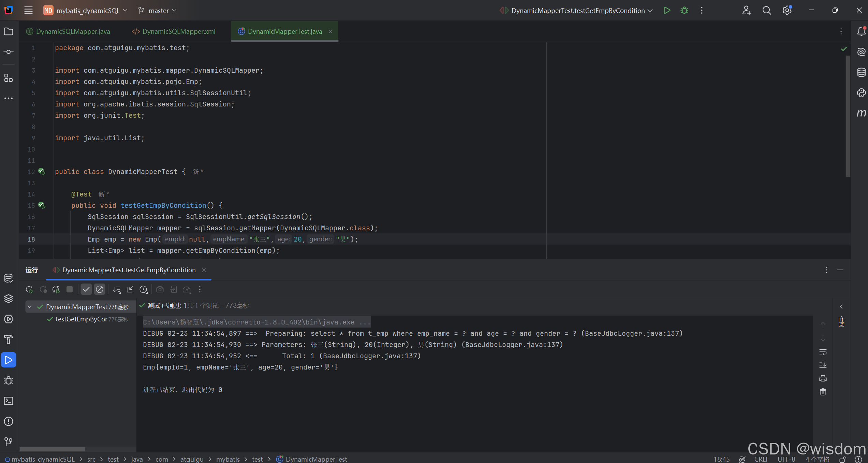The image size is (868, 463).
Task: Select testGetEmpByCondition test result
Action: click(x=81, y=319)
